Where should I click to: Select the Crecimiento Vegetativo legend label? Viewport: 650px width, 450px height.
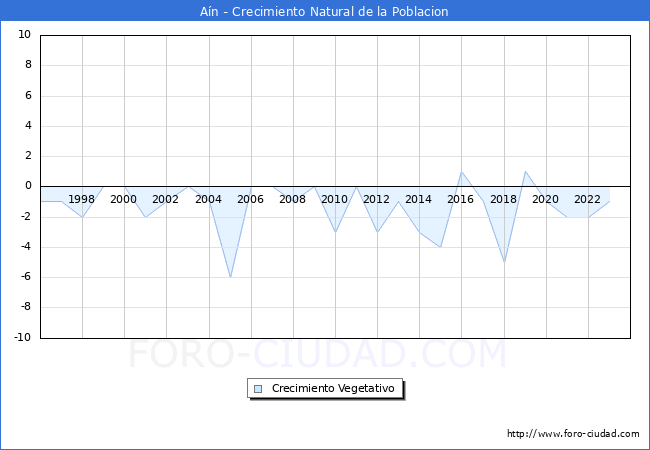[x=333, y=388]
